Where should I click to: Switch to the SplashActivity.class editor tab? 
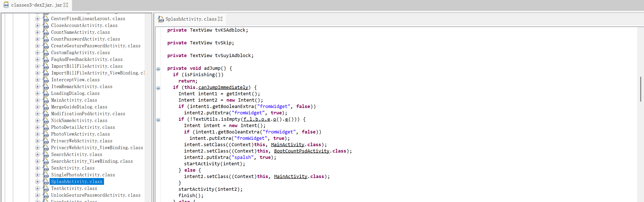tap(191, 19)
